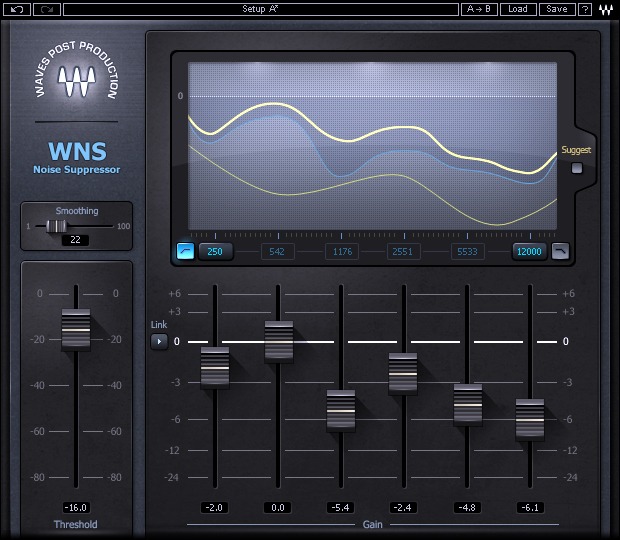Click the gain fader showing -6.1
This screenshot has height=540, width=620.
click(530, 420)
